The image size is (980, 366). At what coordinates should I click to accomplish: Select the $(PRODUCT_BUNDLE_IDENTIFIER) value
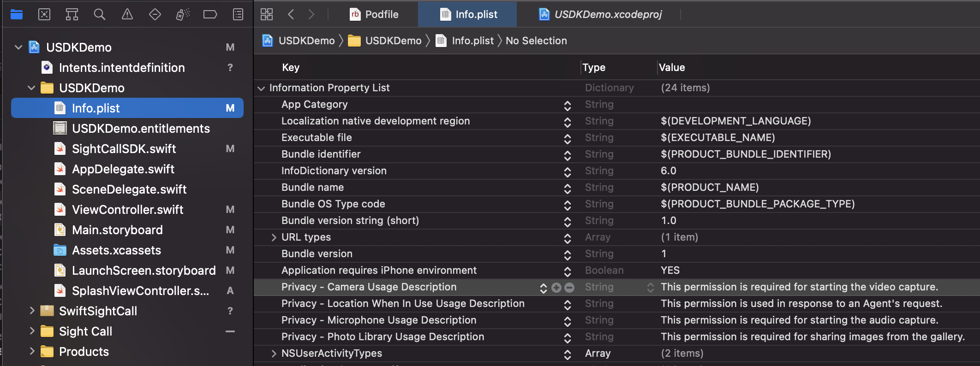[746, 154]
